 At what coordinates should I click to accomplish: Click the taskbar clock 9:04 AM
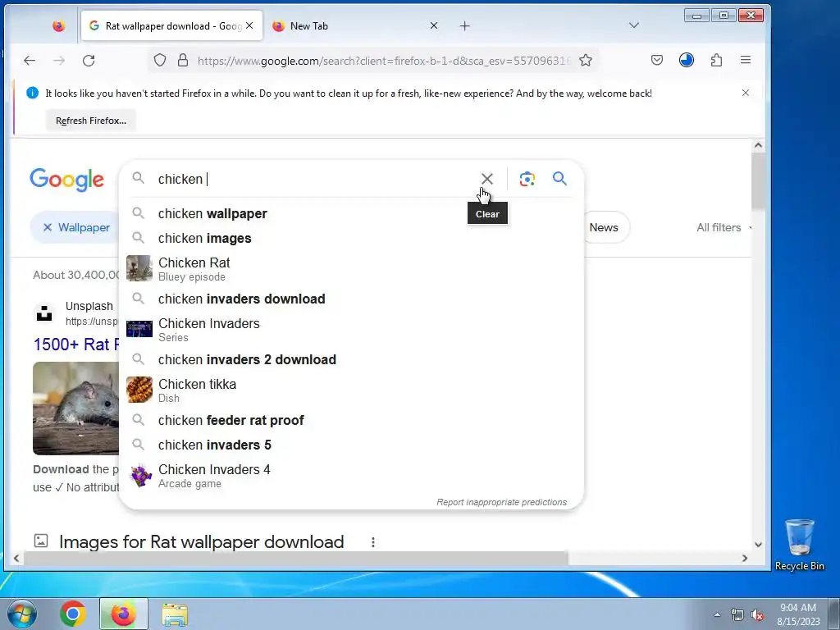[797, 608]
